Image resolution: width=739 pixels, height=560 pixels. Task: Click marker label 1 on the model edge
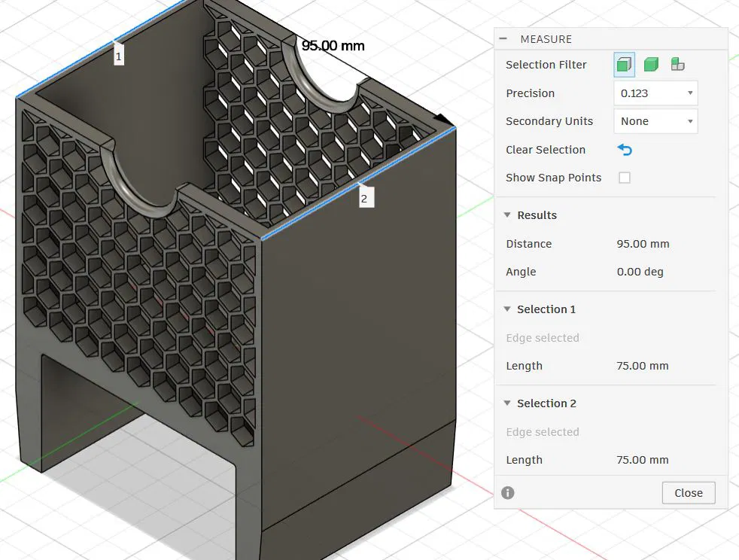click(119, 55)
